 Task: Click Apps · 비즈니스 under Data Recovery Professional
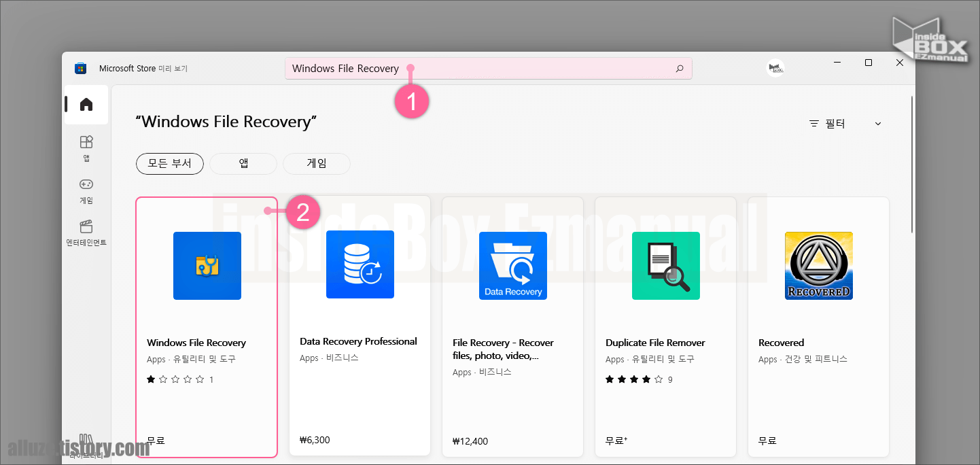click(x=329, y=358)
